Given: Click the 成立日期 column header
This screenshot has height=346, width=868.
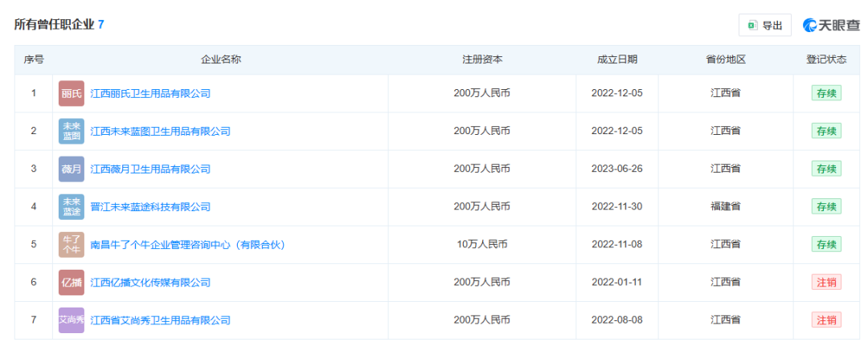Looking at the screenshot, I should click(617, 59).
